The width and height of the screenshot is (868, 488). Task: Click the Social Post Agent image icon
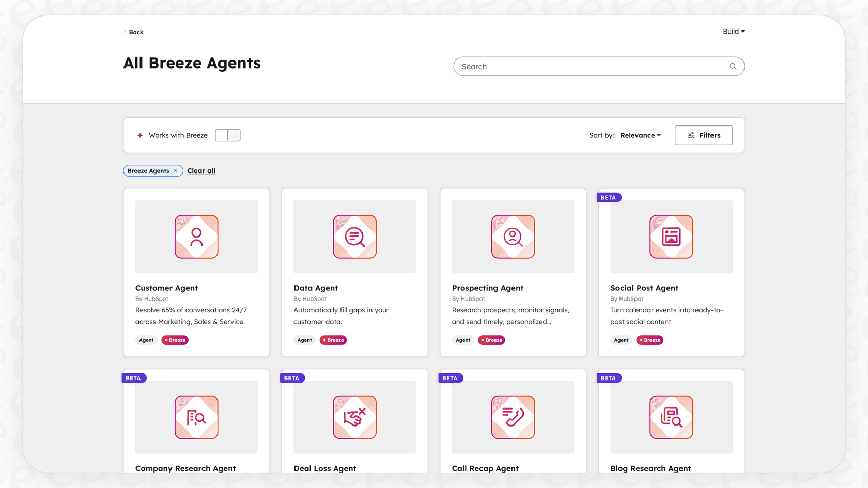(x=671, y=237)
